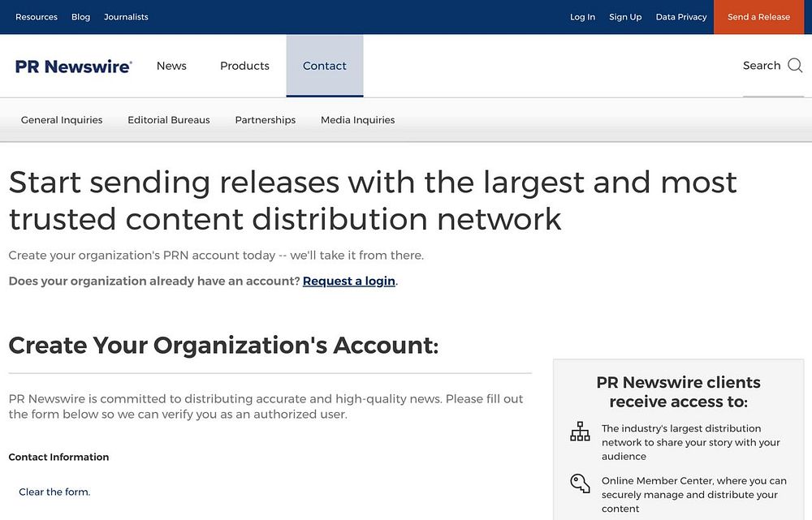Click Log In in the top bar

pyautogui.click(x=582, y=17)
